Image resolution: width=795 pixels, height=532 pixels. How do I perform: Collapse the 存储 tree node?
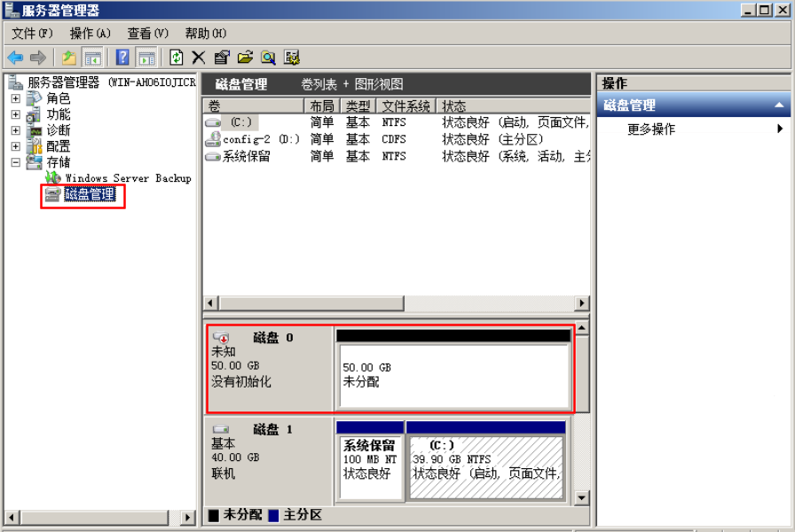click(x=15, y=162)
